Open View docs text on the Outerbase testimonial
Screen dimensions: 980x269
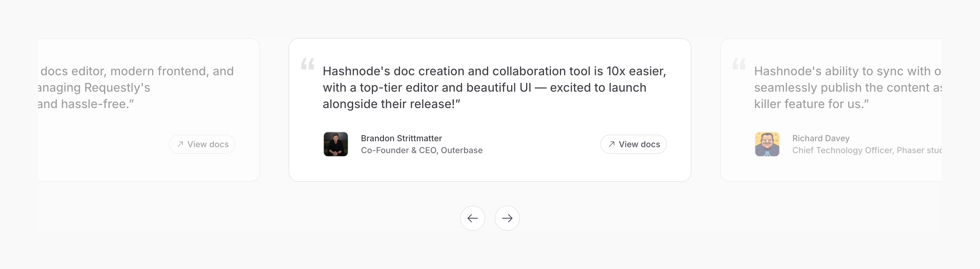coord(639,145)
